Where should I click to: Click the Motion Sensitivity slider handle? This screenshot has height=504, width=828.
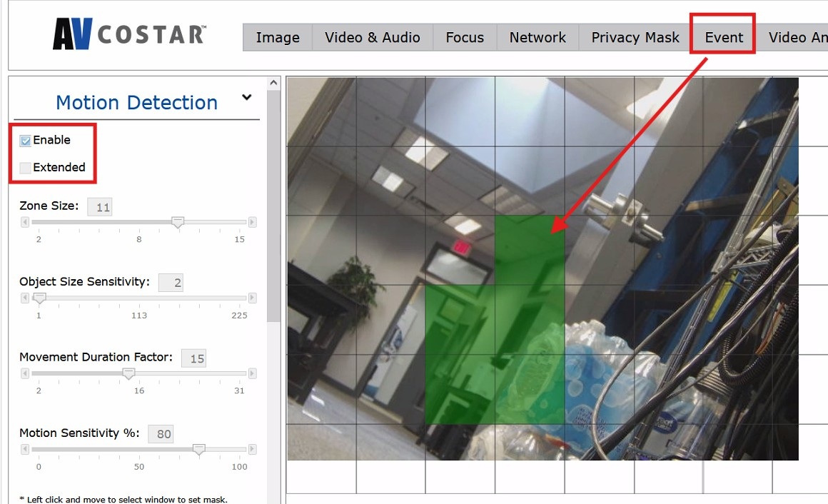point(198,450)
